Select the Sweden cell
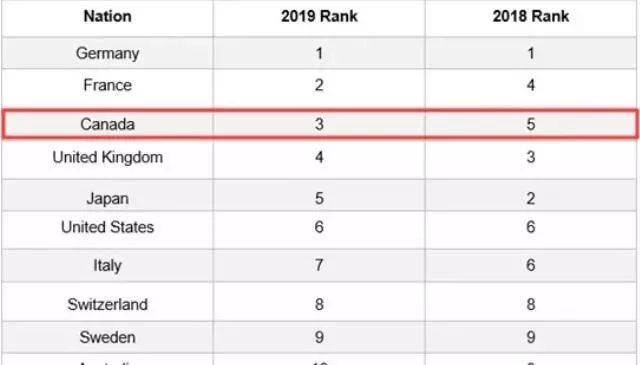Screen dimensions: 640x365 [x=108, y=338]
